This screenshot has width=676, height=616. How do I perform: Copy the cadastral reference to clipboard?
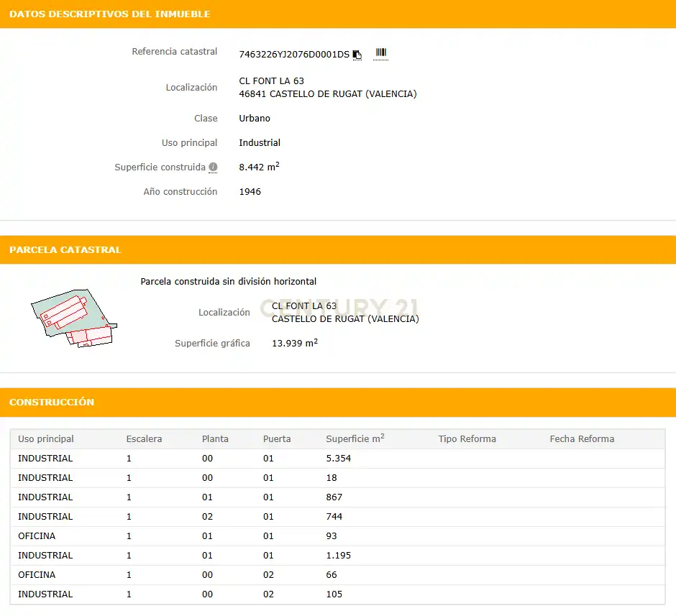point(357,55)
